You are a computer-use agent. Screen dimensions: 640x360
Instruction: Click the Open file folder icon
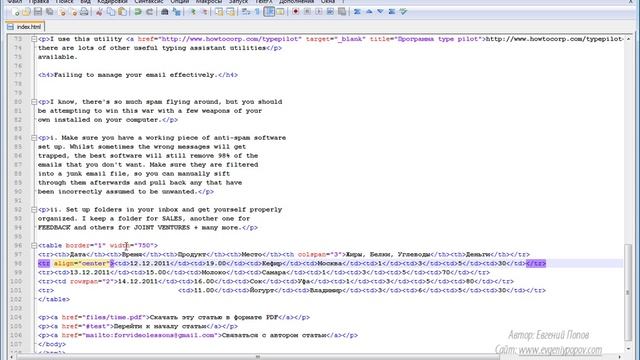click(26, 12)
